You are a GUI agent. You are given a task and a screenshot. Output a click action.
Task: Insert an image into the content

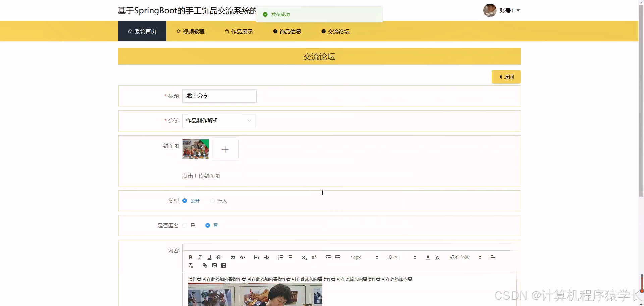point(214,265)
